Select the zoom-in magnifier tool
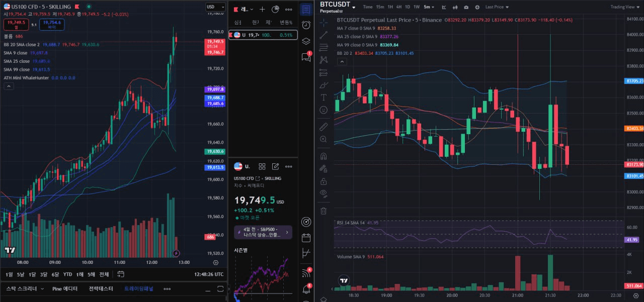 pyautogui.click(x=324, y=139)
